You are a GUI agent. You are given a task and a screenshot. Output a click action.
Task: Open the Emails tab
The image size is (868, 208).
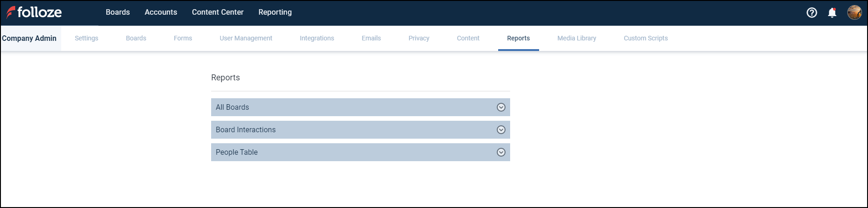pyautogui.click(x=371, y=39)
